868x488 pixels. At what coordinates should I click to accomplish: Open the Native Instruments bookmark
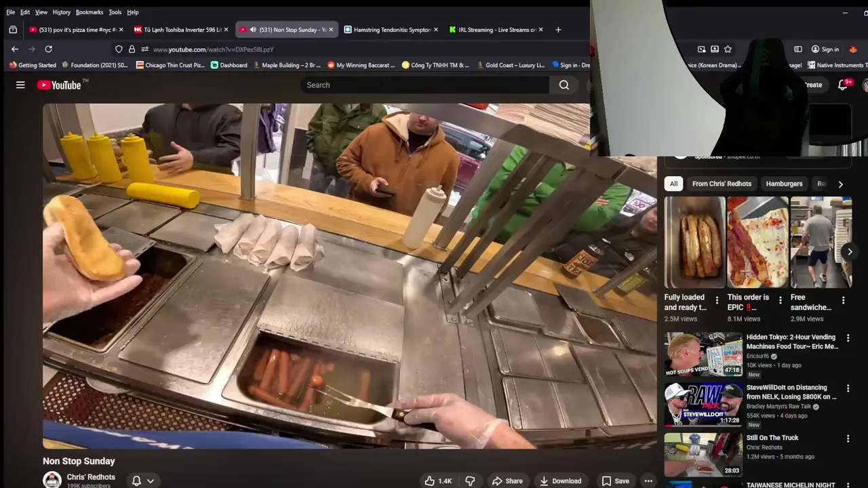click(x=837, y=65)
